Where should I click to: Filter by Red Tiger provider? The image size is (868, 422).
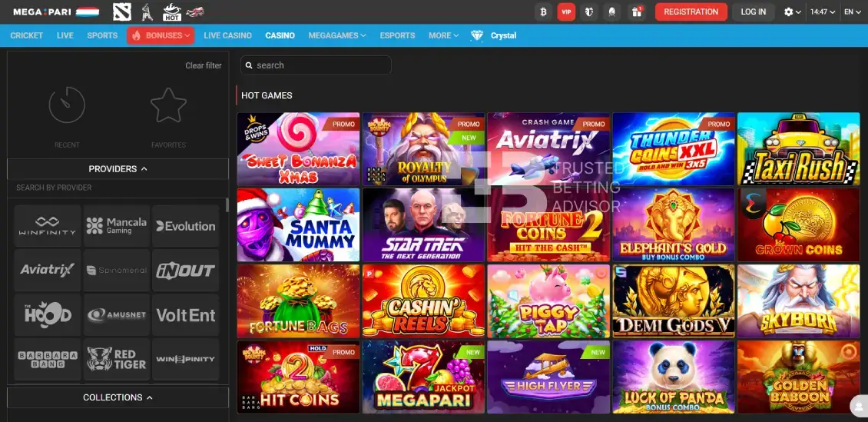point(116,360)
